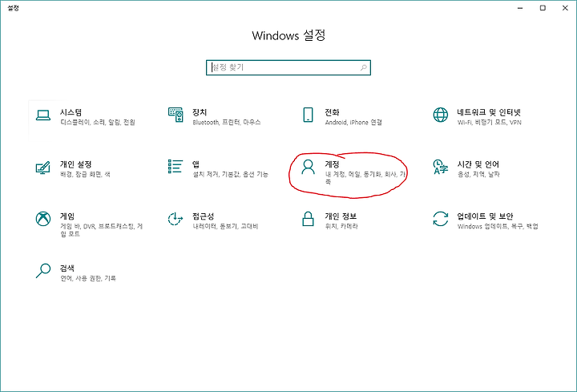Select the 계정 heading
This screenshot has width=577, height=392.
coord(332,164)
